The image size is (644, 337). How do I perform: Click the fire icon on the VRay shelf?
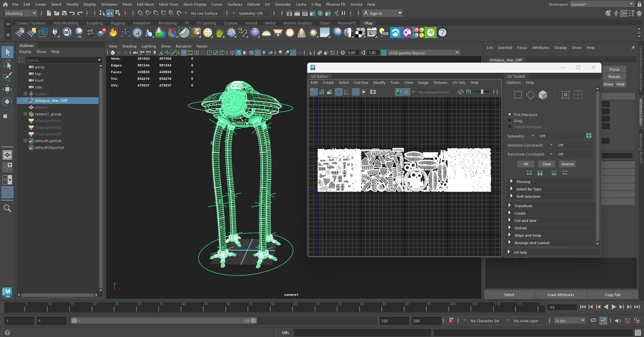point(113,33)
